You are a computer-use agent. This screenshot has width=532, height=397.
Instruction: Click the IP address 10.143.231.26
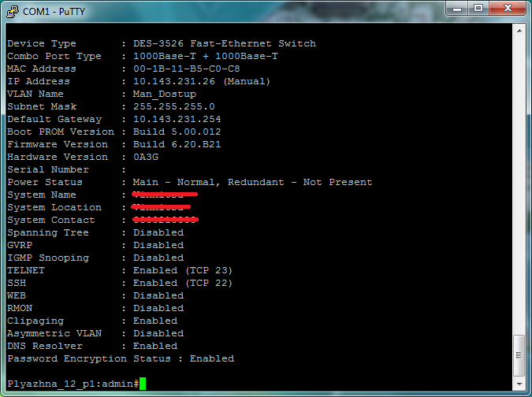tap(174, 81)
